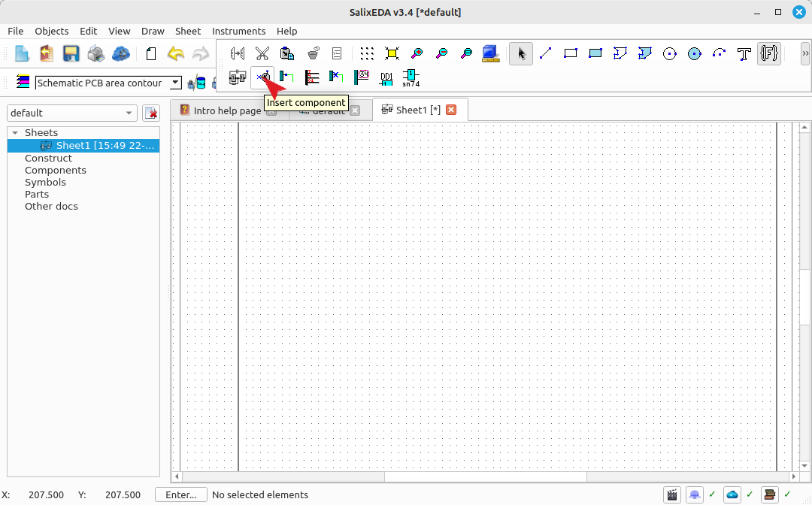Click the stacked books status bar button
Screen dimensions: 812x505
tap(770, 494)
